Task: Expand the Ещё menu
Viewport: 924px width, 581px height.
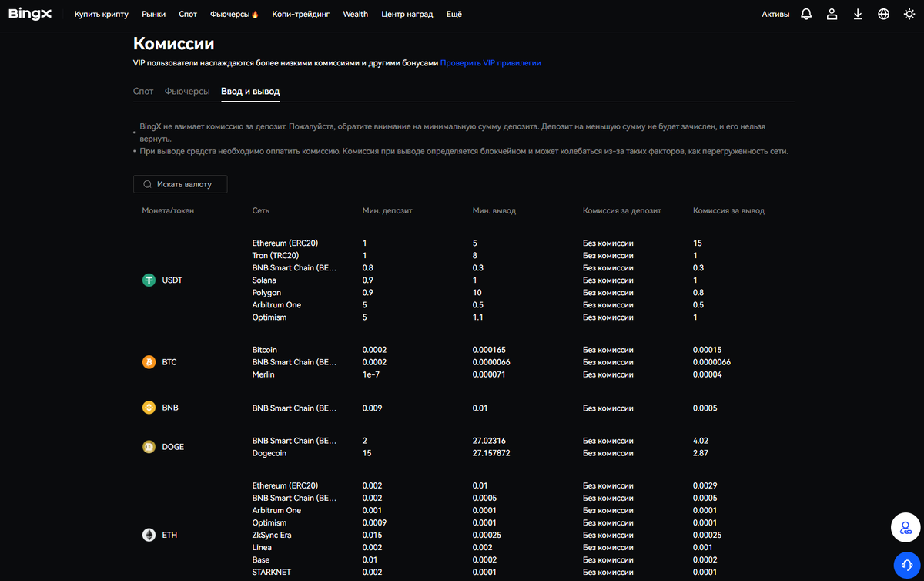Action: tap(454, 14)
